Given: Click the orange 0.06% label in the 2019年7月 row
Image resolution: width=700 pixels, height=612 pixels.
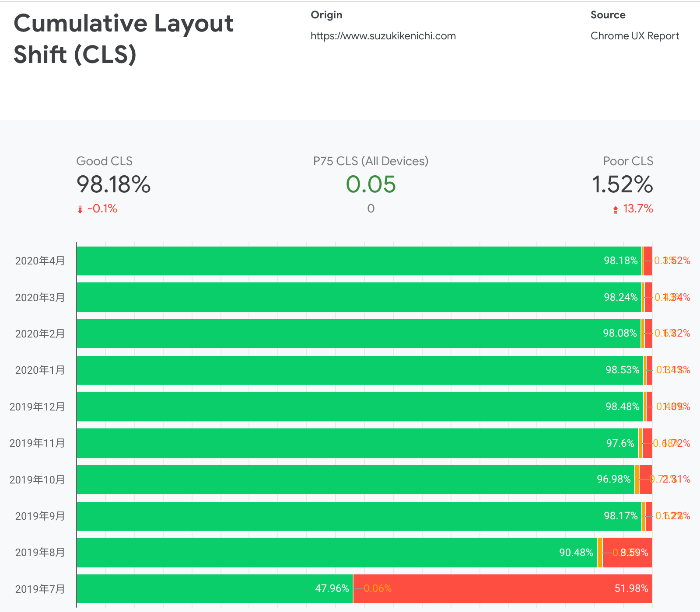Looking at the screenshot, I should tap(378, 589).
